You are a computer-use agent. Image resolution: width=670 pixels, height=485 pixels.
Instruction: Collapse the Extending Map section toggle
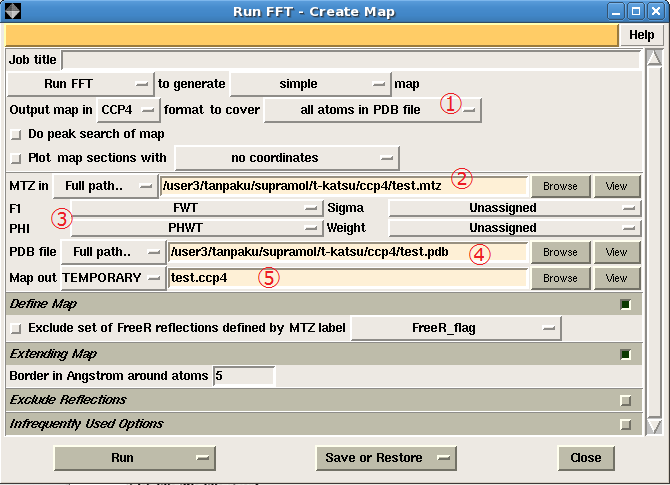pyautogui.click(x=625, y=354)
